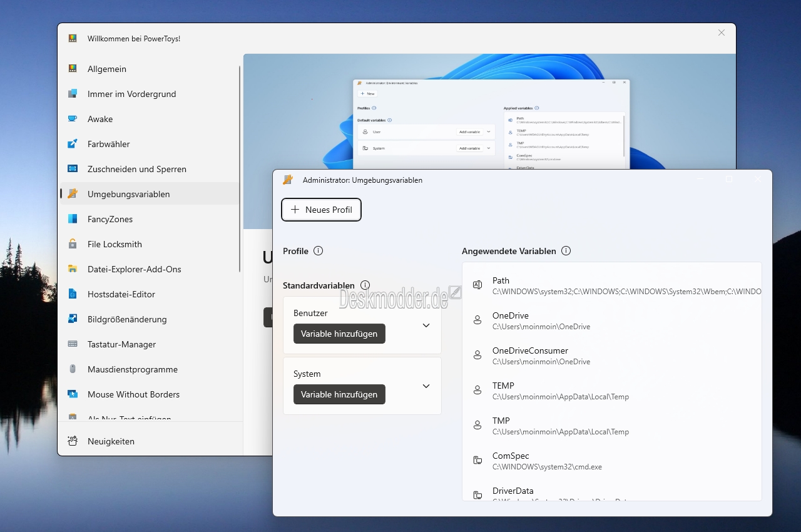The width and height of the screenshot is (801, 532).
Task: Select the DriverData variable name
Action: [513, 491]
